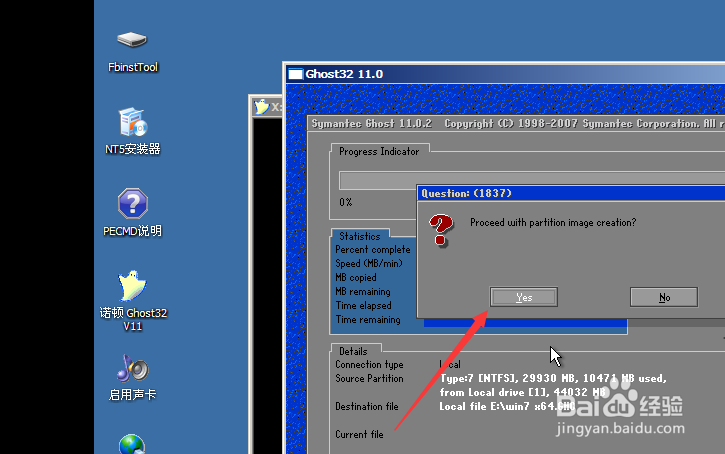Decline with the No button

pyautogui.click(x=664, y=297)
